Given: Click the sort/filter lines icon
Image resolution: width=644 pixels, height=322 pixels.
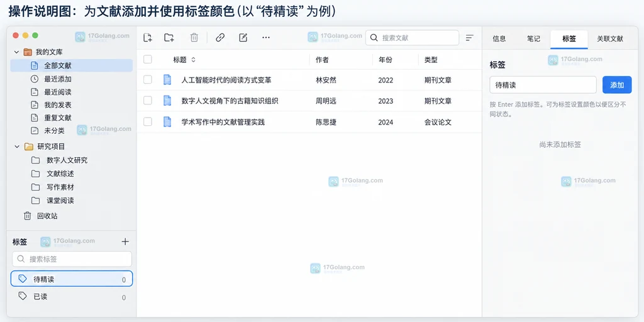Looking at the screenshot, I should point(469,38).
